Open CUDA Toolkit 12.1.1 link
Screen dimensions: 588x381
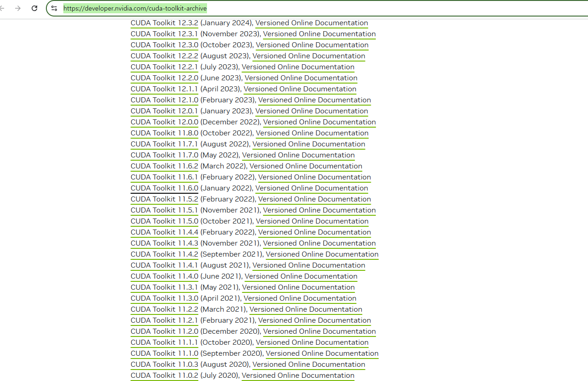click(x=164, y=89)
